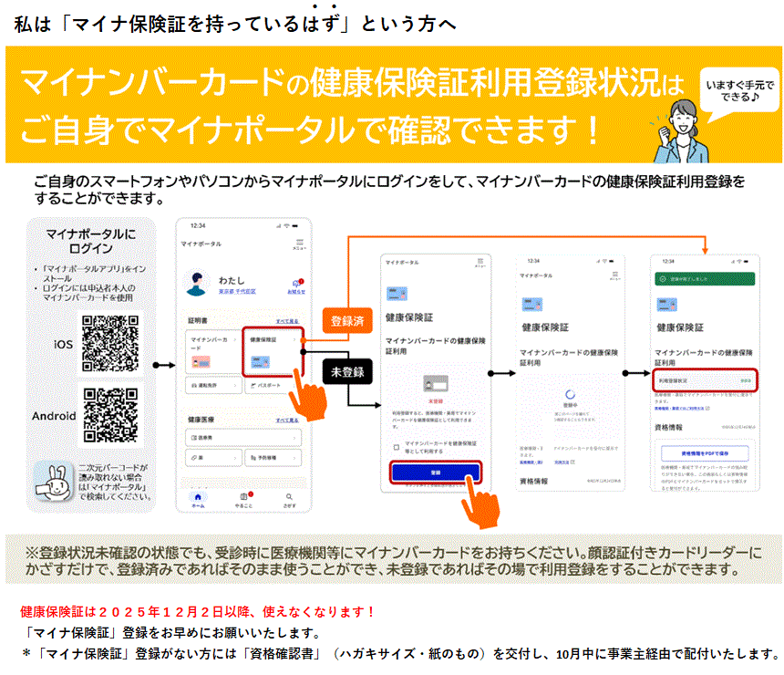The height and width of the screenshot is (675, 784).
Task: Click the Android QR code
Action: pyautogui.click(x=110, y=415)
